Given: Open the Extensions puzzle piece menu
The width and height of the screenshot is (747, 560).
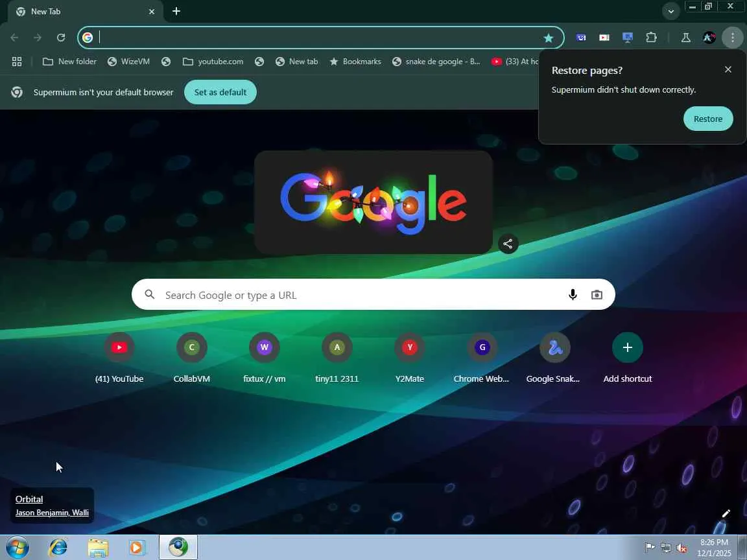Looking at the screenshot, I should 651,38.
